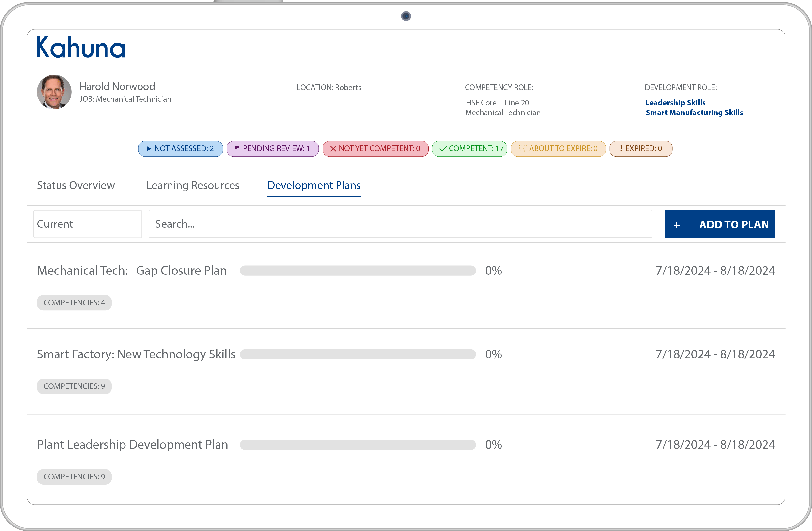The width and height of the screenshot is (812, 531).
Task: Click the Expired exclamation icon
Action: pyautogui.click(x=621, y=149)
